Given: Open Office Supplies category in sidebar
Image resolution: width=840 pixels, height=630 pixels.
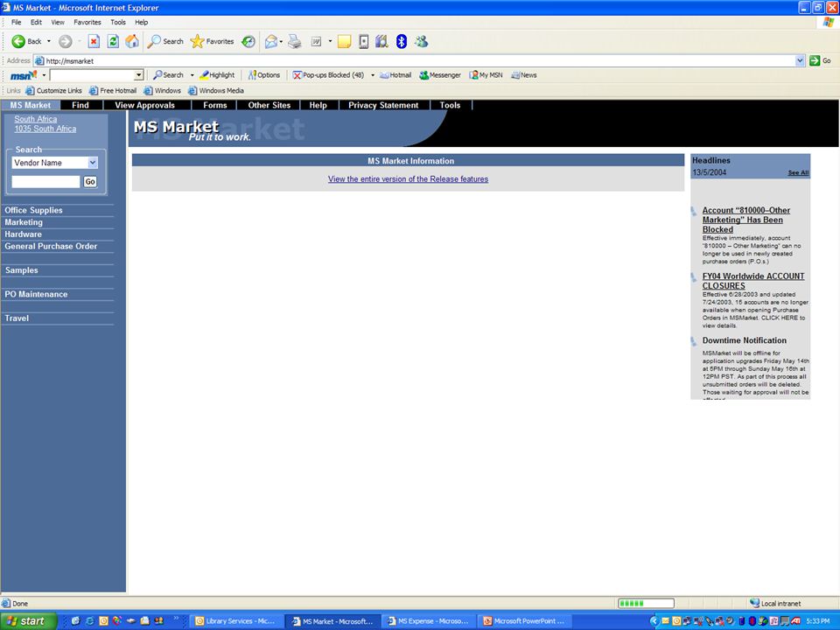Looking at the screenshot, I should point(34,210).
